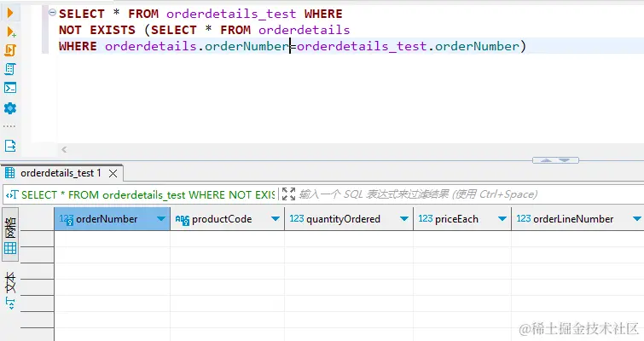644x341 pixels.
Task: Select the orderdetails_test 1 result tab
Action: (61, 173)
